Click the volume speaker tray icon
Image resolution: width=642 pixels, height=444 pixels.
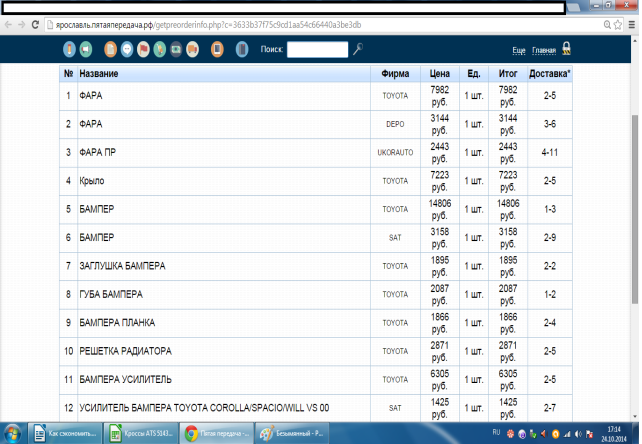click(578, 434)
